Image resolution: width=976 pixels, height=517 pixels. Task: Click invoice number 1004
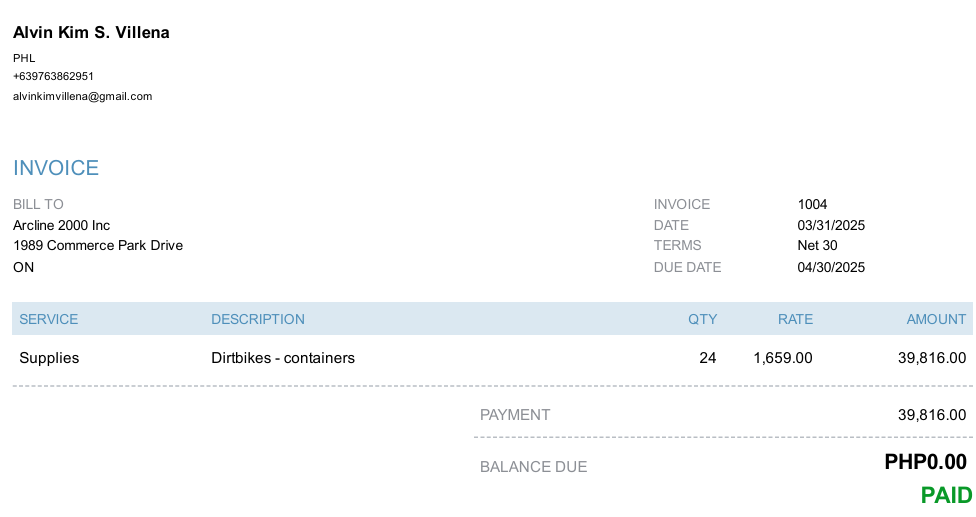pyautogui.click(x=812, y=204)
